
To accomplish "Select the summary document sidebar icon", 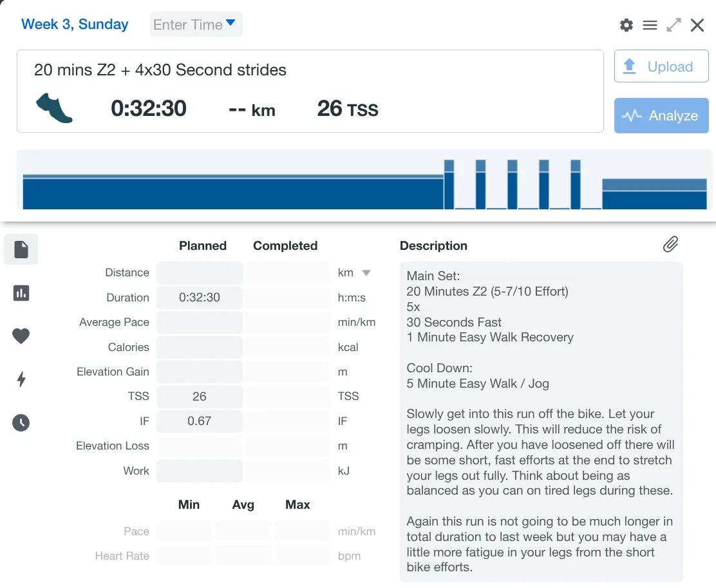I will [21, 249].
